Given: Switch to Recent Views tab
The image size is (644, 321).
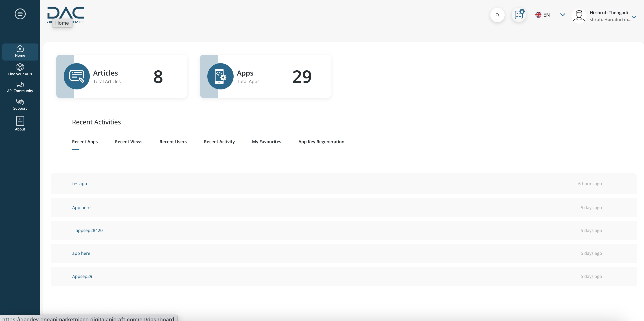Looking at the screenshot, I should (129, 142).
